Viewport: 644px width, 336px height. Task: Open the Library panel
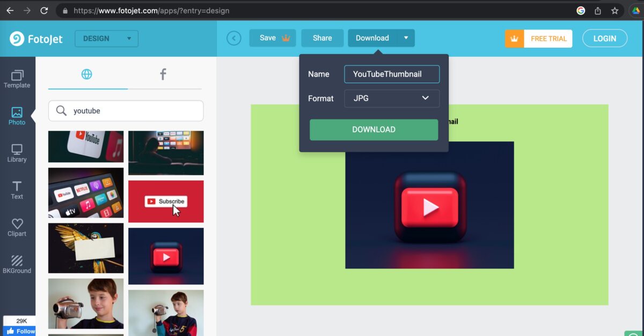point(17,153)
